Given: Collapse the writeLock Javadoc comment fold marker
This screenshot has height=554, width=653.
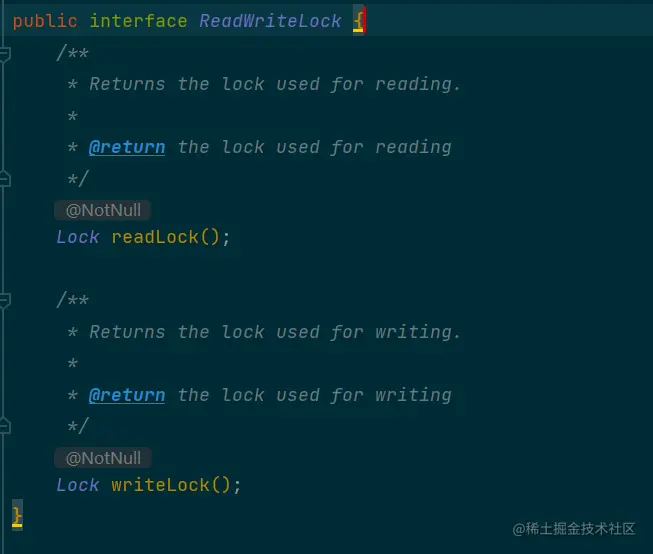Looking at the screenshot, I should point(4,300).
